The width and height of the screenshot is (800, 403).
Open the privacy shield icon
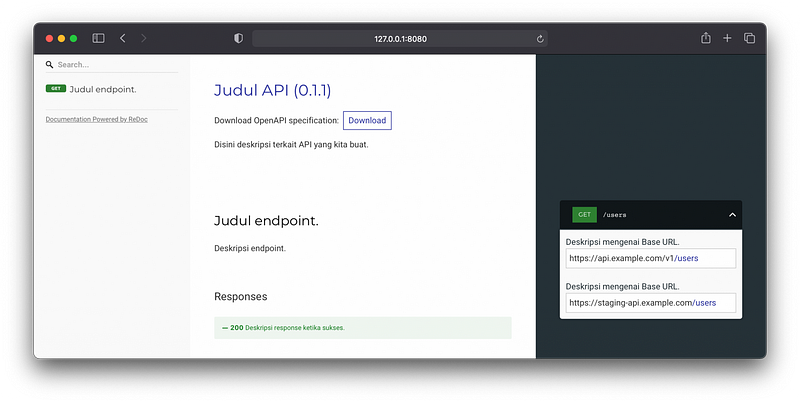tap(238, 38)
